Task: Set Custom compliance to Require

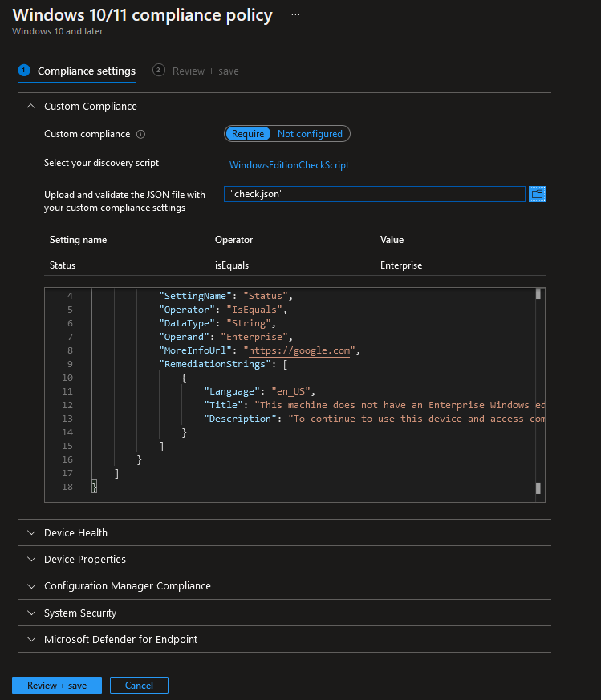Action: pyautogui.click(x=248, y=134)
